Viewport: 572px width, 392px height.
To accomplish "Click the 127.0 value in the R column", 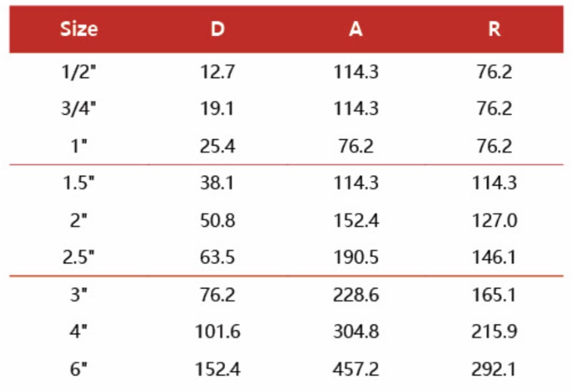I will [x=494, y=221].
